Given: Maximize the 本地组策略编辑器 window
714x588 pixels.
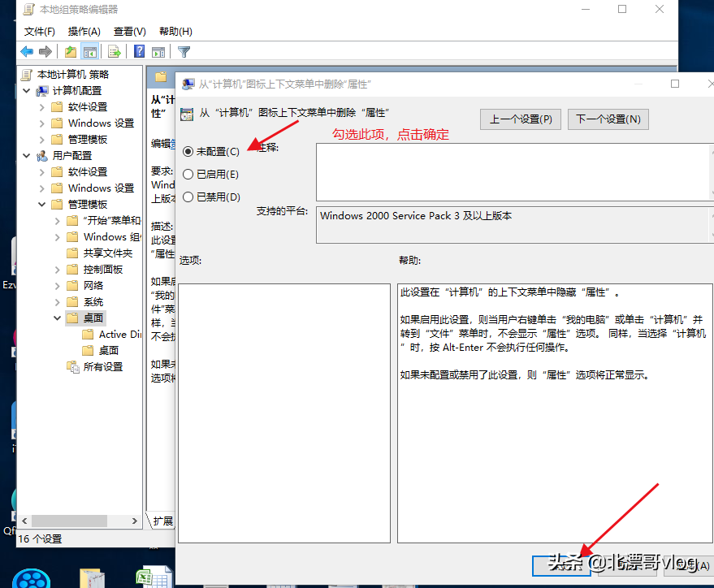Looking at the screenshot, I should pyautogui.click(x=622, y=9).
